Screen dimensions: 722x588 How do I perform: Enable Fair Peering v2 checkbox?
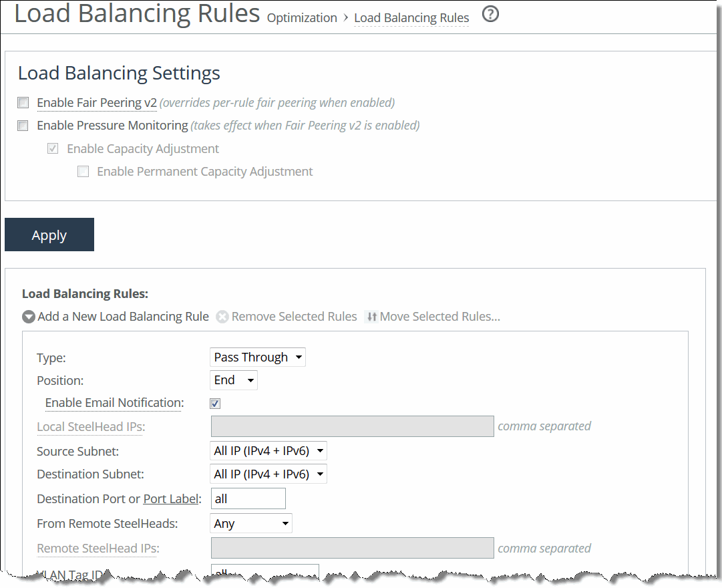(x=23, y=103)
